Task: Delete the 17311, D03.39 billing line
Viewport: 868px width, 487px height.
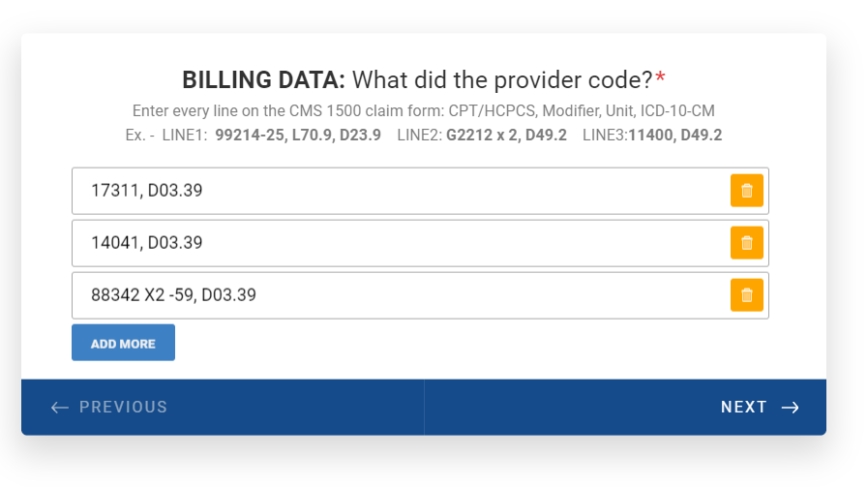Action: tap(746, 191)
